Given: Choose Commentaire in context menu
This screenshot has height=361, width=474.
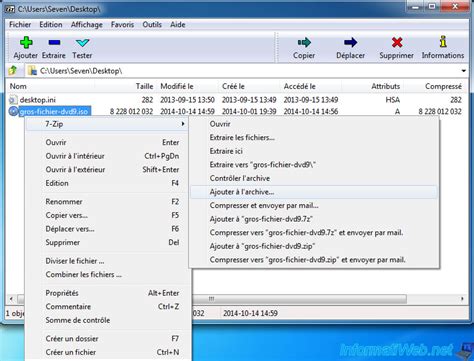Looking at the screenshot, I should [x=107, y=307].
